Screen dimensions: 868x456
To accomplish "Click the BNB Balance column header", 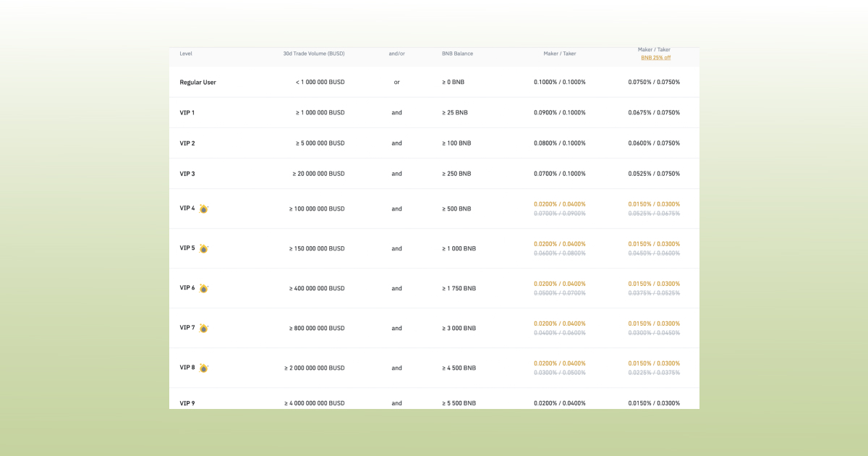I will pos(456,54).
